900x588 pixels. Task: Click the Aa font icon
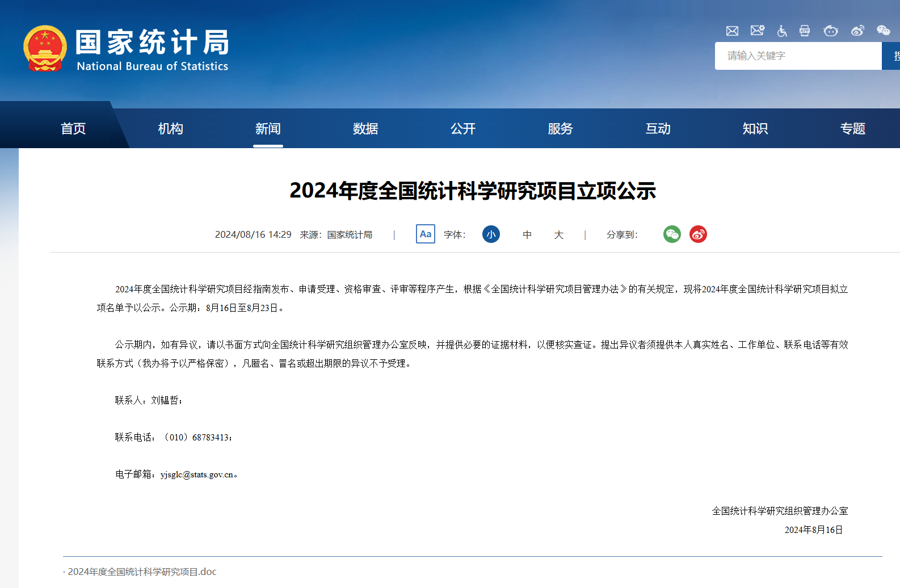coord(426,234)
